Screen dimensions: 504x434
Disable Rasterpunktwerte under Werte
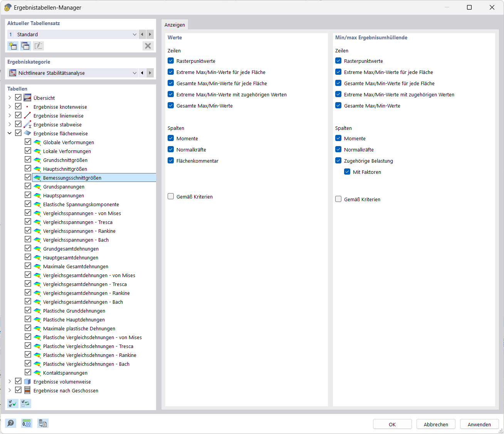(x=171, y=61)
